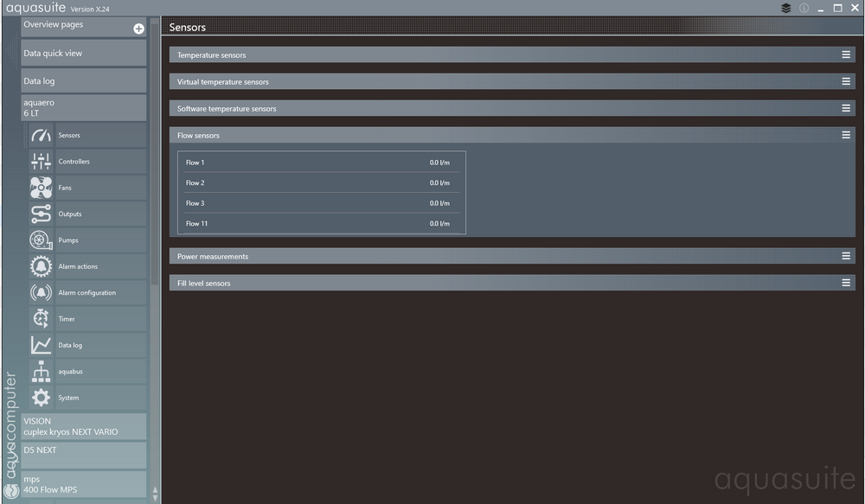
Task: Open the aquabus network icon
Action: click(x=41, y=371)
